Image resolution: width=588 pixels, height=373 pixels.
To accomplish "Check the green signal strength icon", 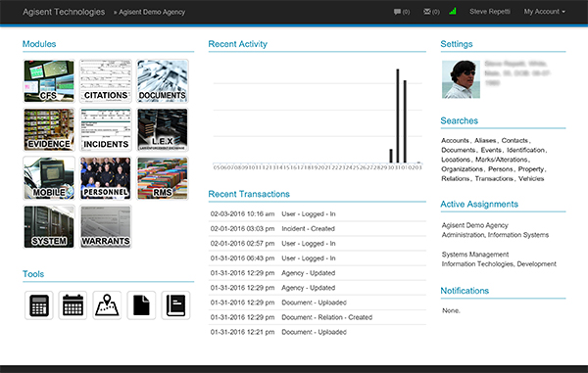I will point(453,11).
